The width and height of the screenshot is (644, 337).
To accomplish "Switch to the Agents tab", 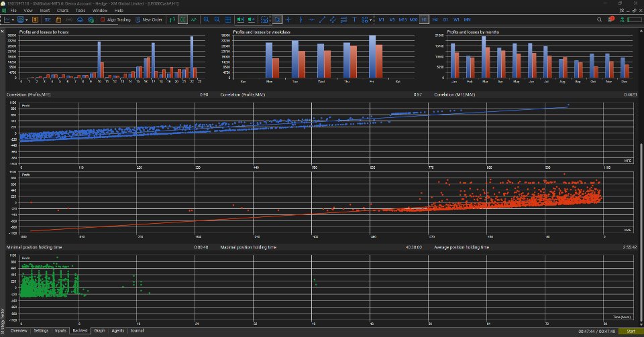I will (x=118, y=330).
